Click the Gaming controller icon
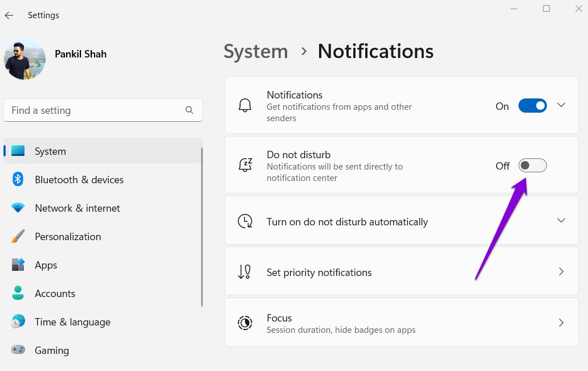Viewport: 588px width, 371px height. tap(18, 349)
